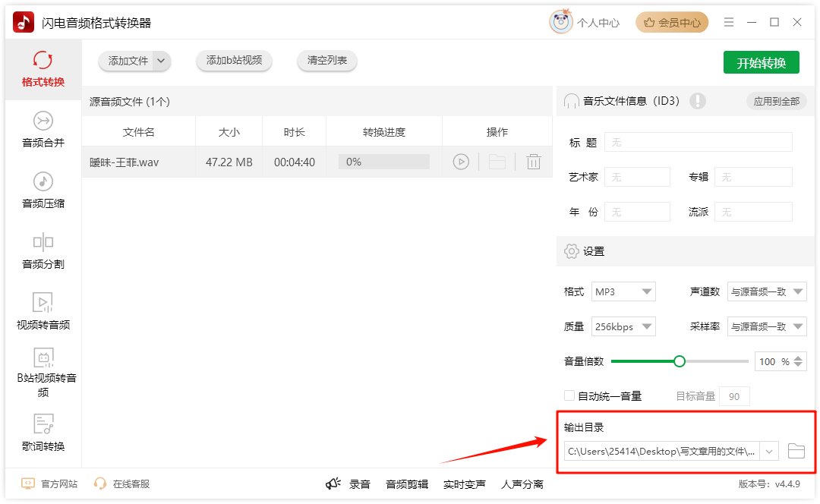The image size is (820, 504).
Task: Select the 暧昧-王菲.wav file name
Action: point(124,162)
